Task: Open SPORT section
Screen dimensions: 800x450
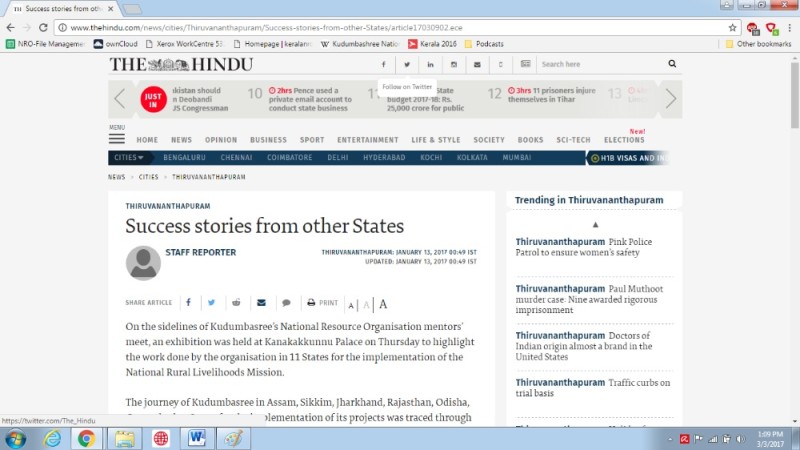Action: point(312,140)
